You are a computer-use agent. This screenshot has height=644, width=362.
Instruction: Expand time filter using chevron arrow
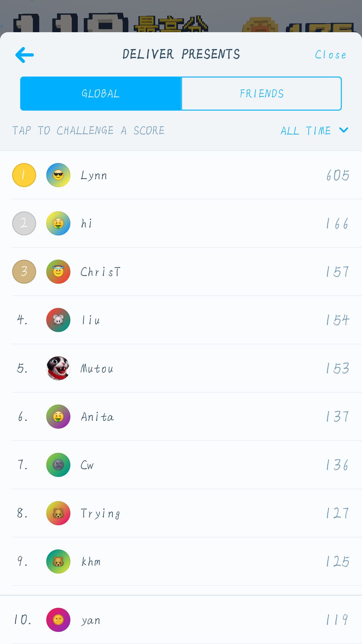pyautogui.click(x=344, y=130)
